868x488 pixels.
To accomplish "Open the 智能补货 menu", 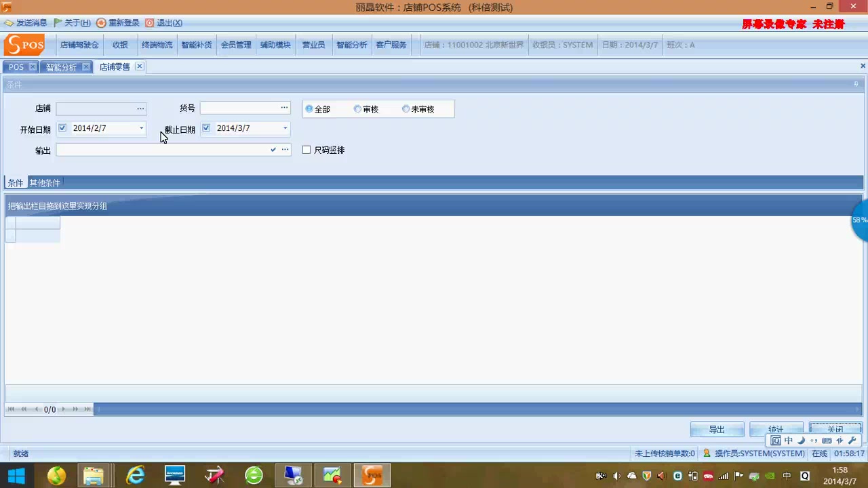I will point(196,45).
